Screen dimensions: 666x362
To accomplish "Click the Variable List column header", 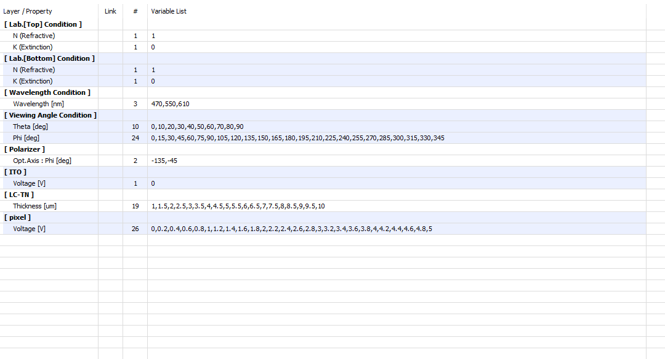I will (x=169, y=11).
